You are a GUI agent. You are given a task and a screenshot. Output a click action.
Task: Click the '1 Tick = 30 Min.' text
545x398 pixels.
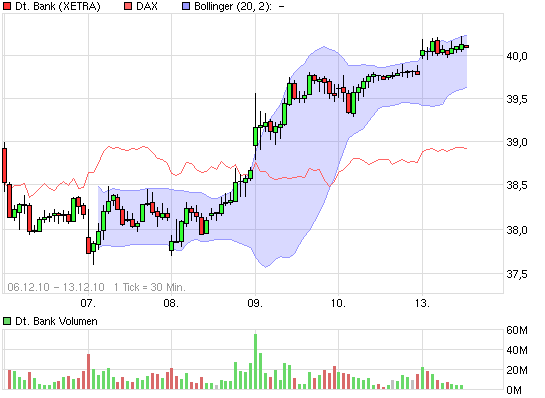(149, 287)
